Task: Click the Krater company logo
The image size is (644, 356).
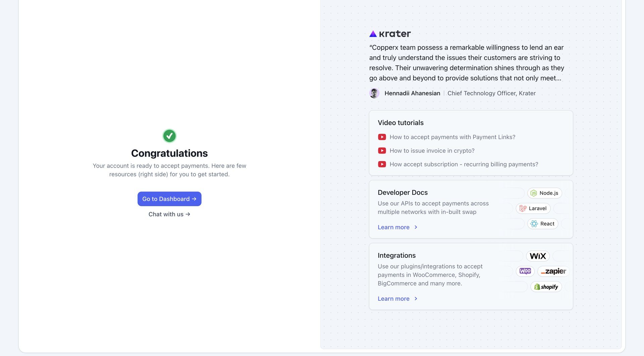Action: (x=389, y=33)
